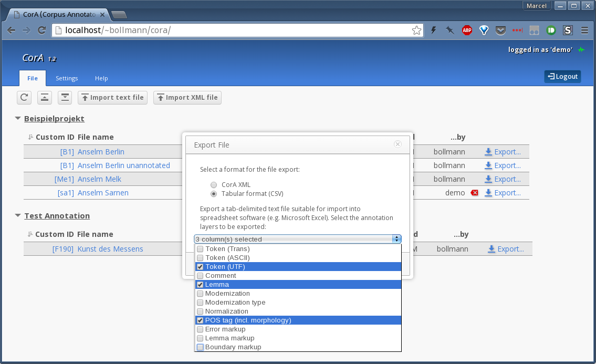
Task: Select the CorA XML radio button
Action: (x=214, y=185)
